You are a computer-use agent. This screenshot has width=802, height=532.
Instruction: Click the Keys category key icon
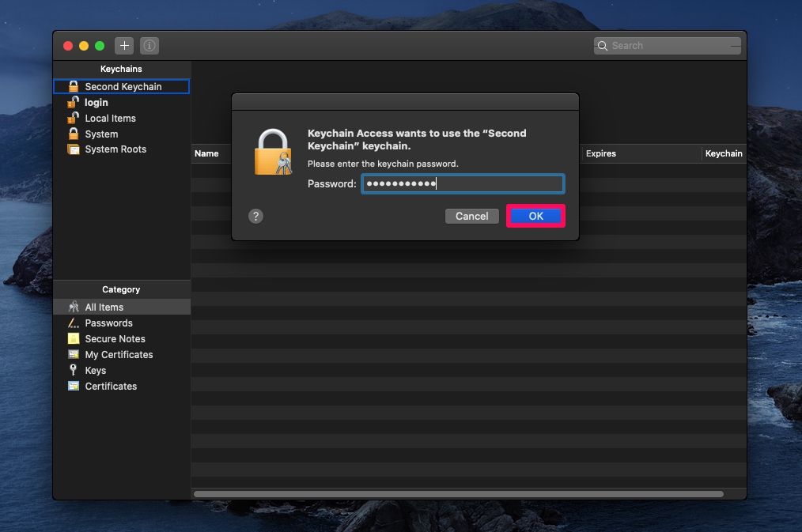click(73, 370)
